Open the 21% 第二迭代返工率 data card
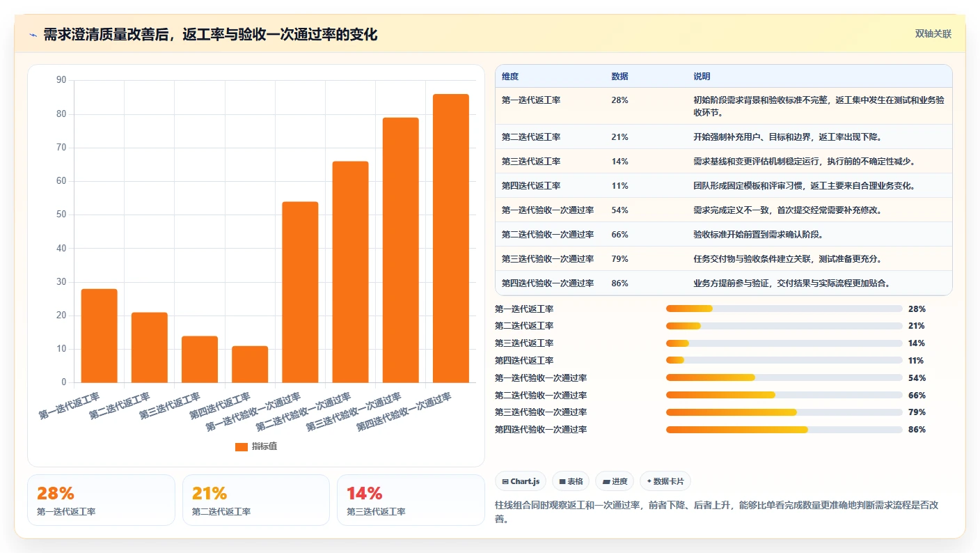Image resolution: width=980 pixels, height=553 pixels. click(x=256, y=500)
